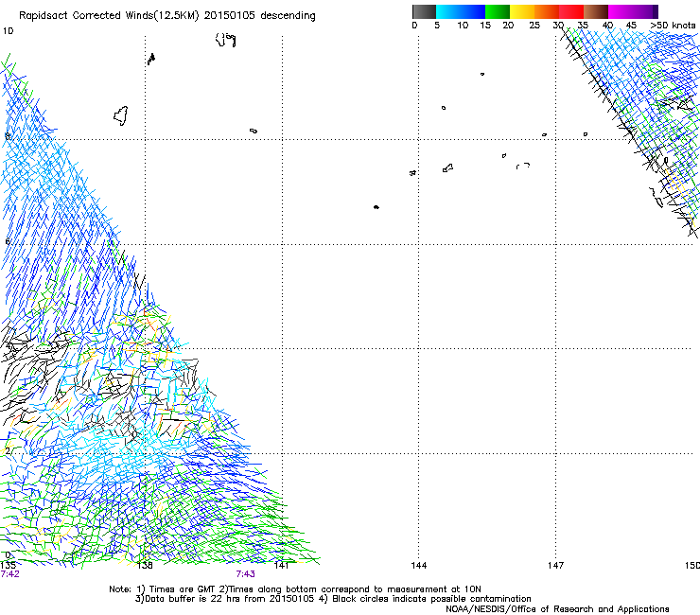Screen dimensions: 700x615
Task: Click the word 'descending' in the title
Action: point(288,16)
